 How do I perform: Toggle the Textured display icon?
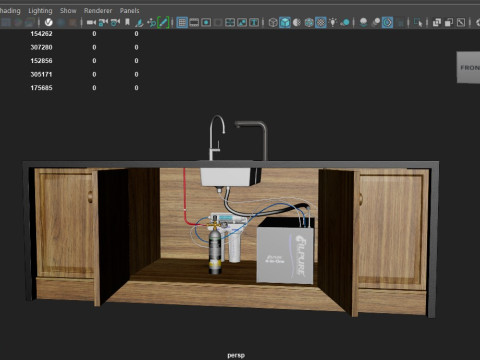tap(321, 22)
